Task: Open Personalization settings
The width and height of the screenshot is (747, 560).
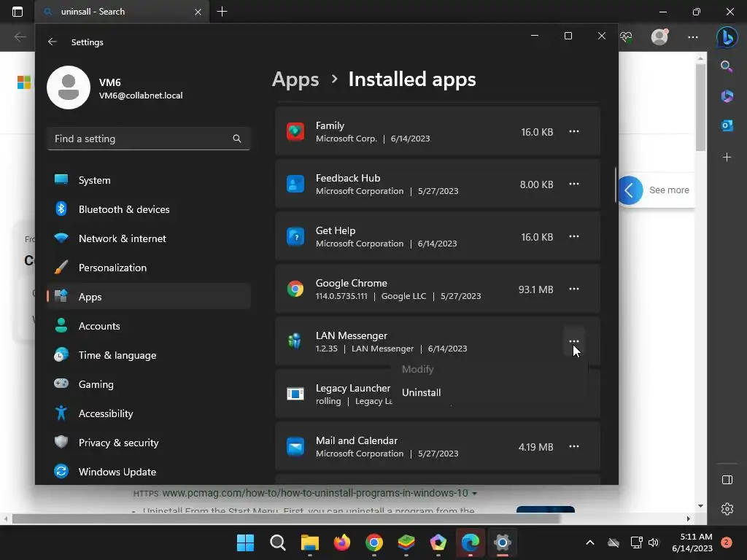Action: point(149,267)
